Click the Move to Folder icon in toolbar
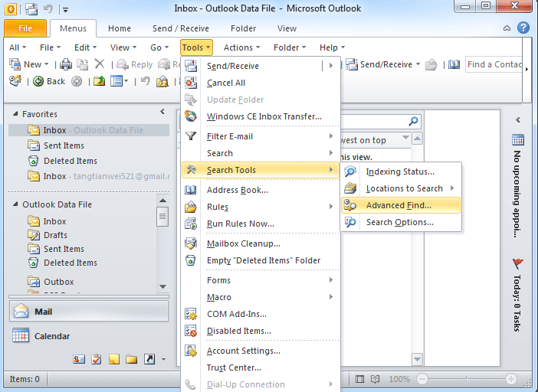 [x=99, y=81]
